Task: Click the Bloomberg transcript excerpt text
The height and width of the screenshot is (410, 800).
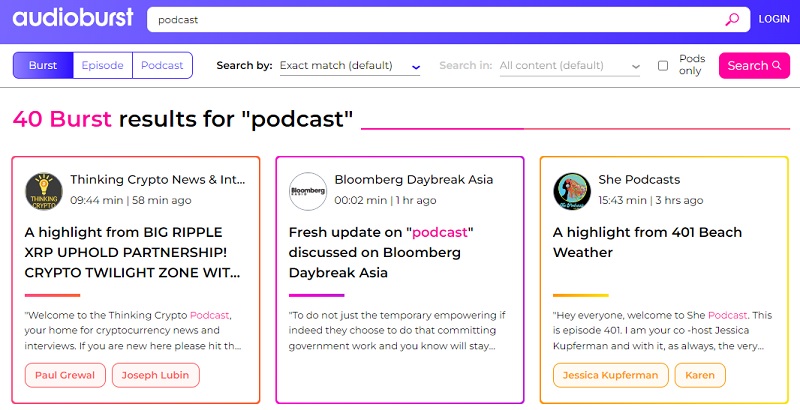Action: [397, 330]
